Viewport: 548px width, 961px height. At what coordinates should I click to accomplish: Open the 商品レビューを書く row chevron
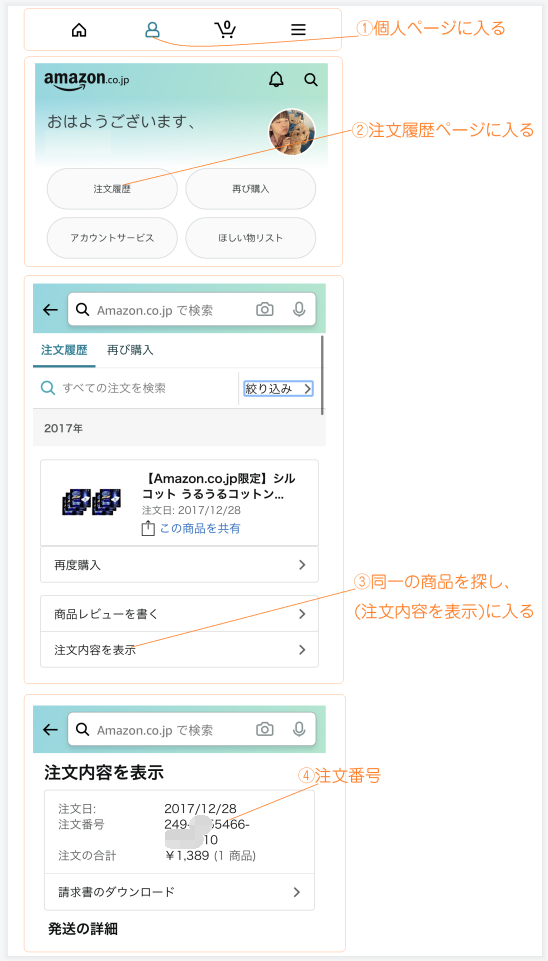[302, 614]
